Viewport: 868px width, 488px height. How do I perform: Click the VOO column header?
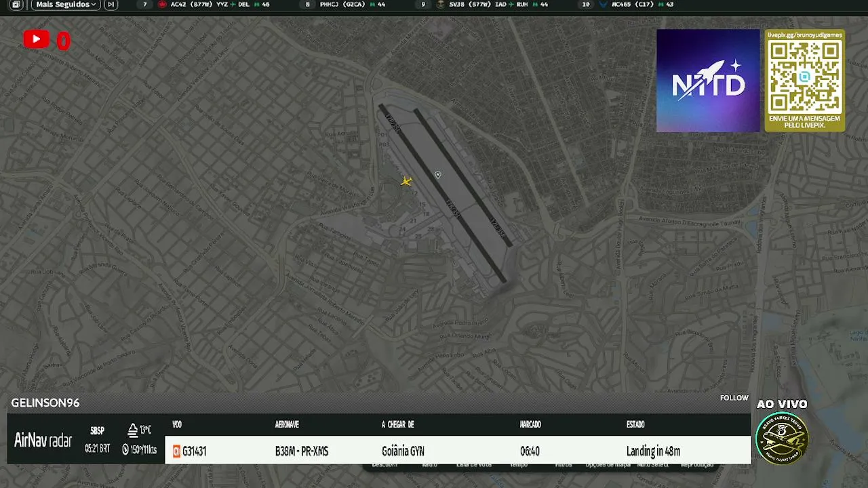(x=177, y=425)
